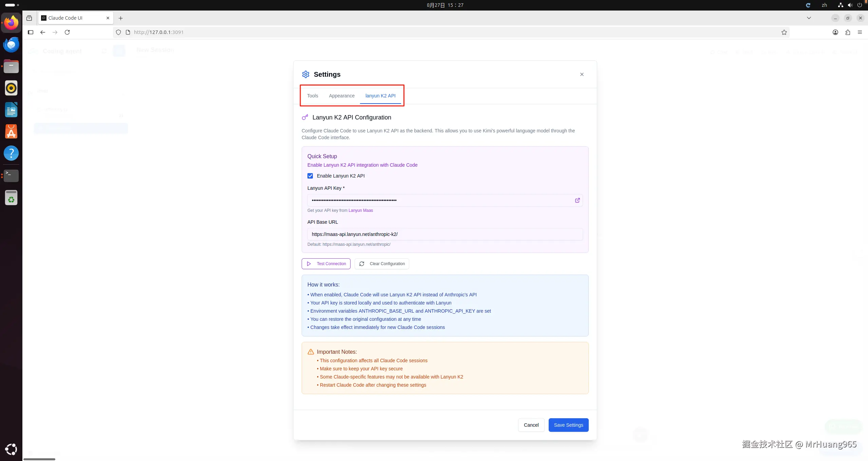Screen dimensions: 868x461
Task: Click the external link icon in API key field
Action: 577,200
